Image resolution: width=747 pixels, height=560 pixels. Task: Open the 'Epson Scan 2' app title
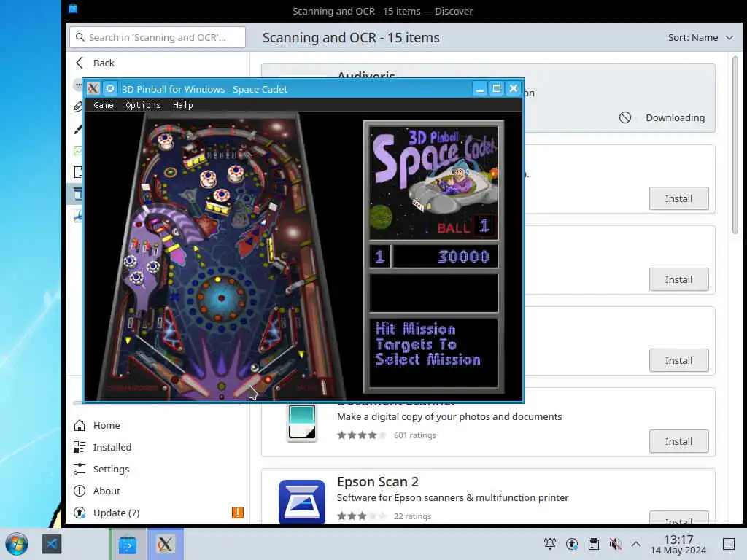377,482
